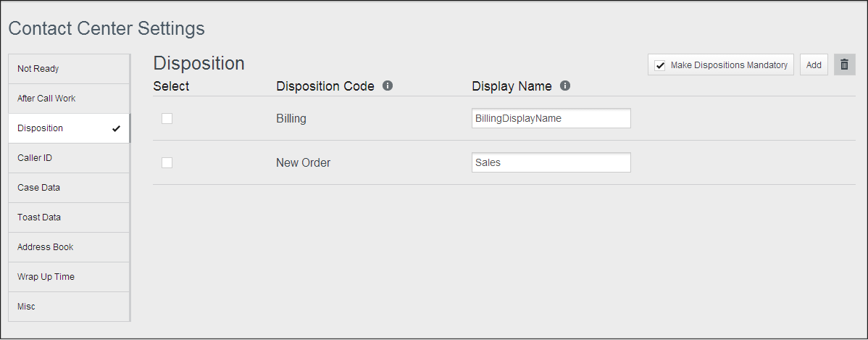Click the Sales display name field
This screenshot has height=340, width=868.
click(551, 162)
